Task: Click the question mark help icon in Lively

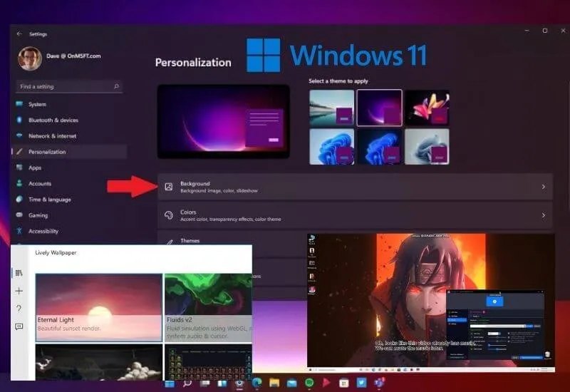Action: (19, 309)
